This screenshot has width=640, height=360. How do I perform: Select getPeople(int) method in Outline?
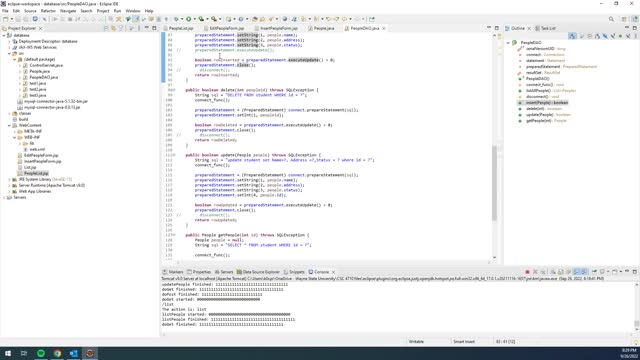538,120
